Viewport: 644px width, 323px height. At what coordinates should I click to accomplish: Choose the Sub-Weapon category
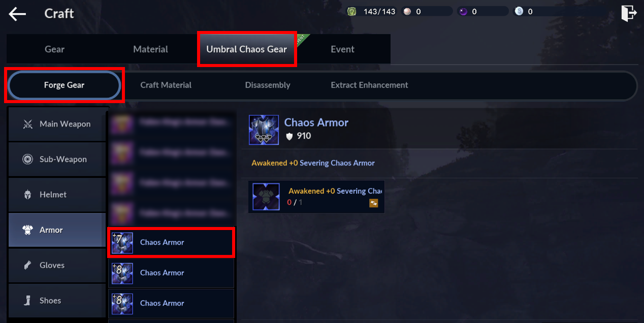(57, 159)
